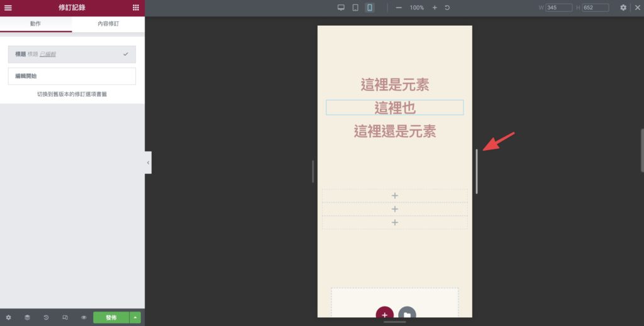Click the second empty column plus
Image resolution: width=644 pixels, height=326 pixels.
395,209
